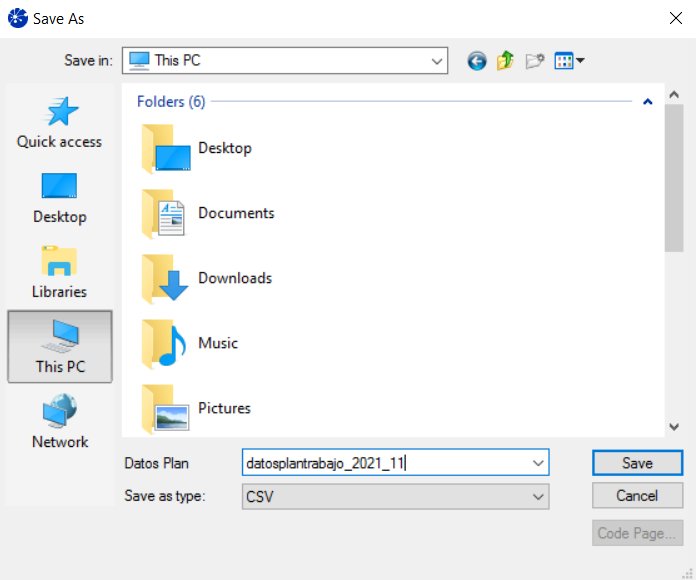Open Quick access in places bar
Image resolution: width=696 pixels, height=580 pixels.
(59, 122)
